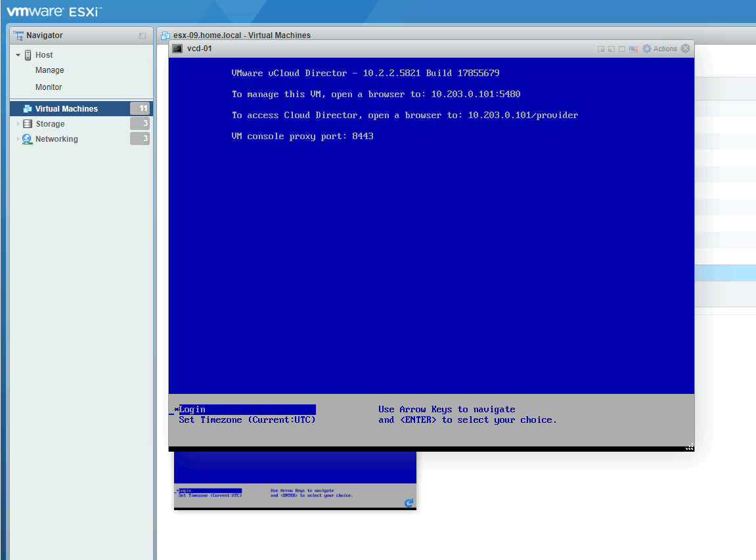756x560 pixels.
Task: Click Set Timezone option in console
Action: click(x=247, y=420)
